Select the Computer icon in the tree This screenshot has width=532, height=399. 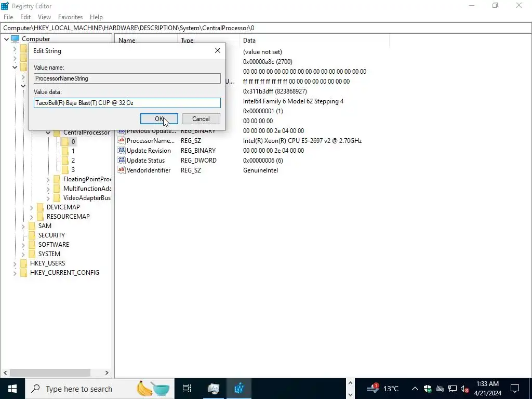(x=15, y=38)
